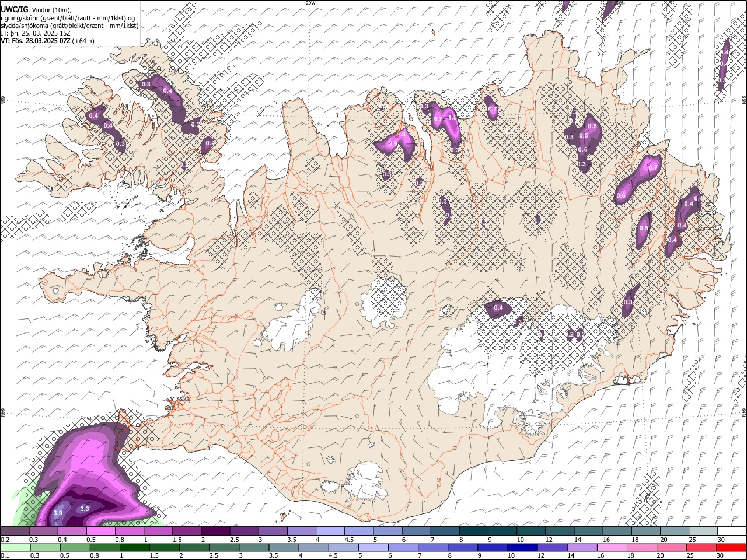Click the 3.9 precipitation value in southwest
The width and height of the screenshot is (747, 560).
point(58,513)
